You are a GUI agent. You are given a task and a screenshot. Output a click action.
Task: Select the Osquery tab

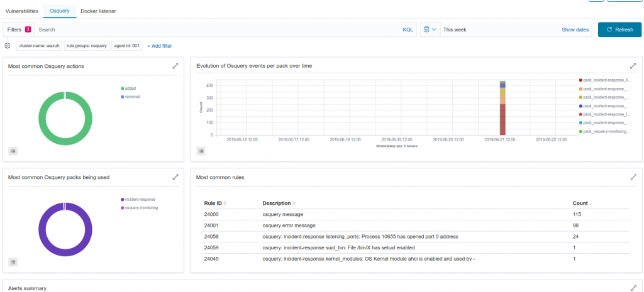(x=60, y=11)
